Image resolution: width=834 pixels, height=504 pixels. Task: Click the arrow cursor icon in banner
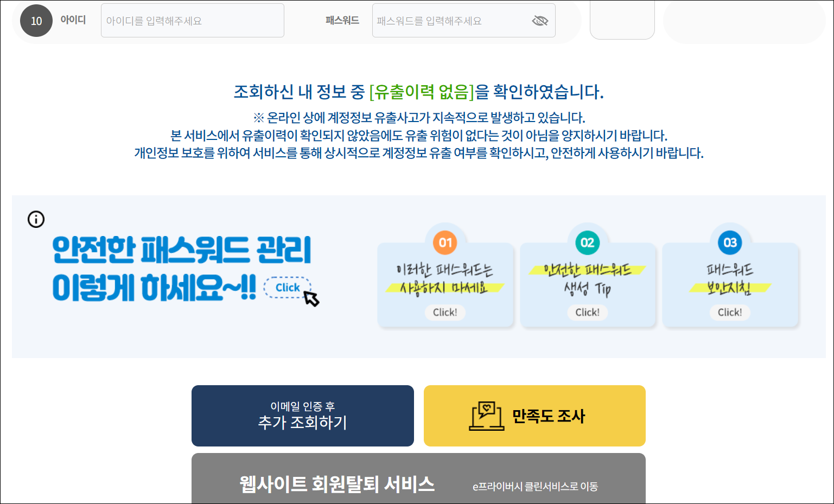311,298
